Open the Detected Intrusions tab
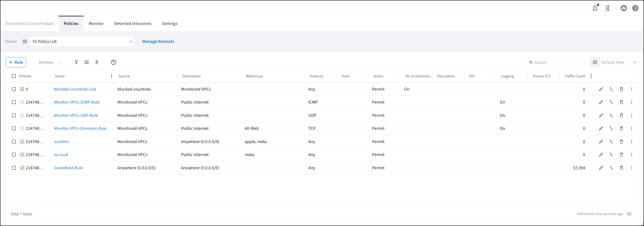 [133, 23]
